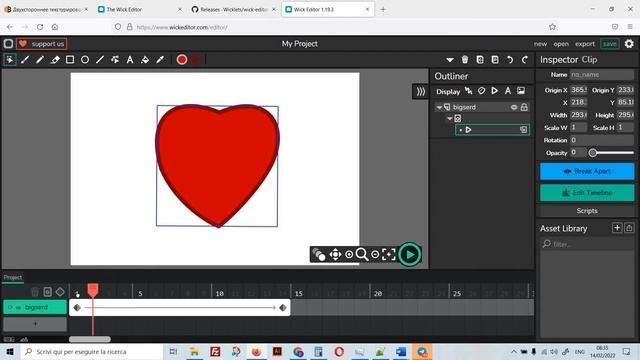640x360 pixels.
Task: Select the Path Cursor tool
Action: (x=115, y=60)
